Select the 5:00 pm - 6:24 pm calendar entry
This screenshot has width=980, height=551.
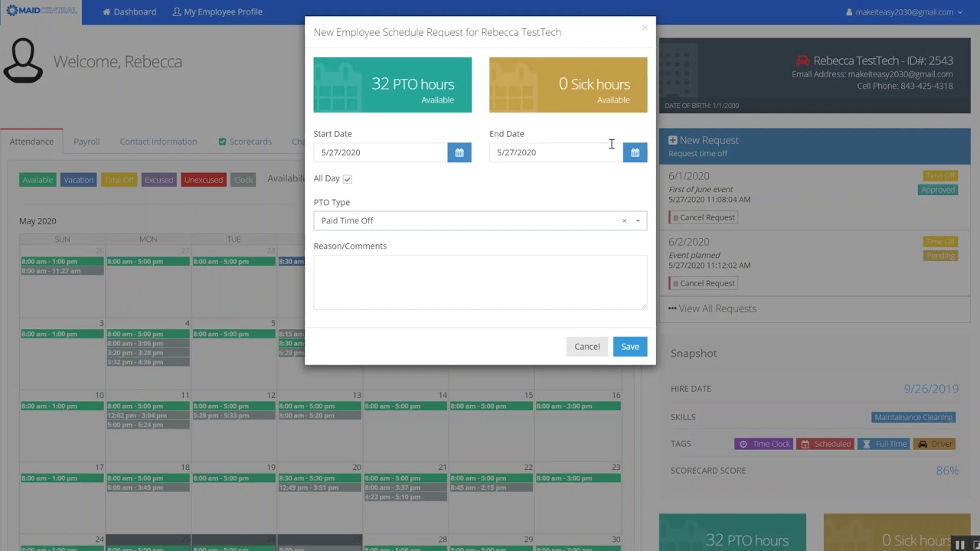(148, 425)
